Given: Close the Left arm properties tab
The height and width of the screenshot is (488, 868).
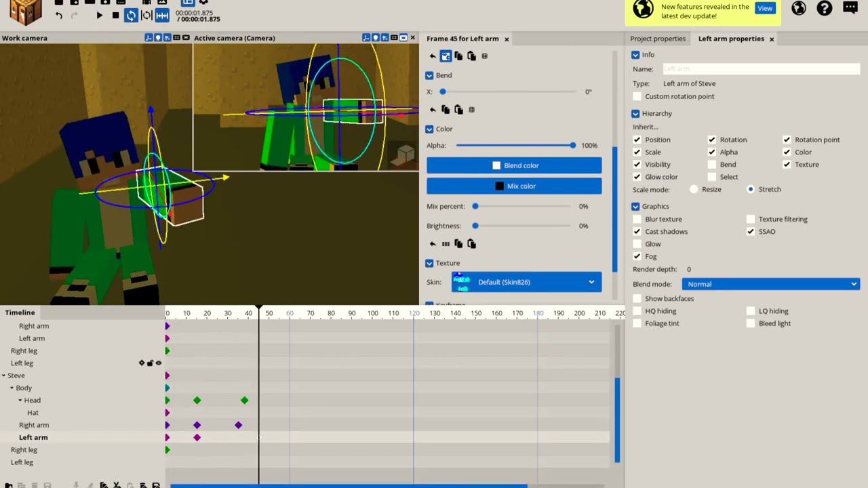Looking at the screenshot, I should [x=772, y=39].
